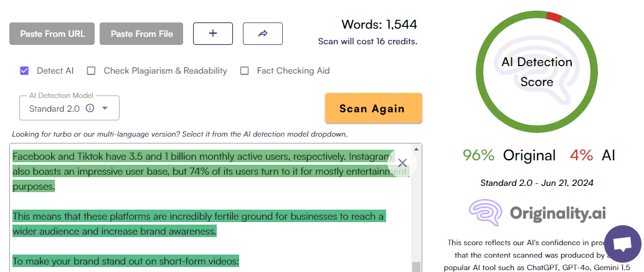
Task: Tick the Fact Checking Aid checkbox
Action: tap(245, 70)
